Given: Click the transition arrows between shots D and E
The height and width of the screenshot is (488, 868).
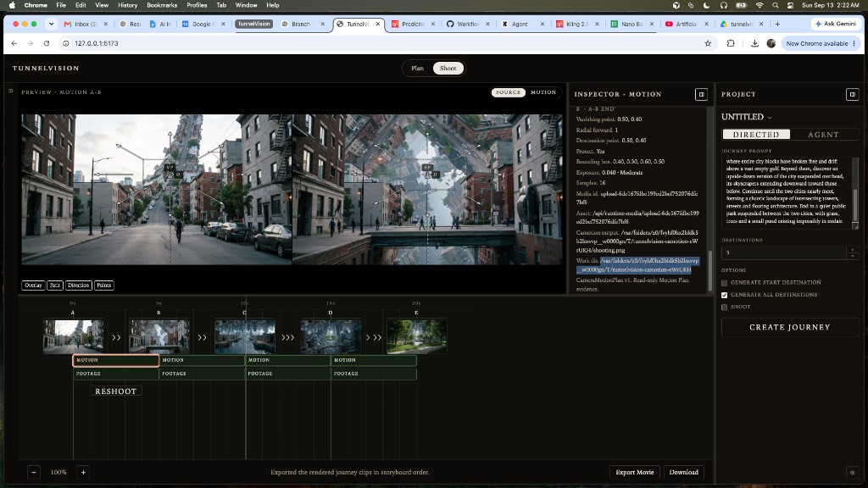Looking at the screenshot, I should coord(374,337).
